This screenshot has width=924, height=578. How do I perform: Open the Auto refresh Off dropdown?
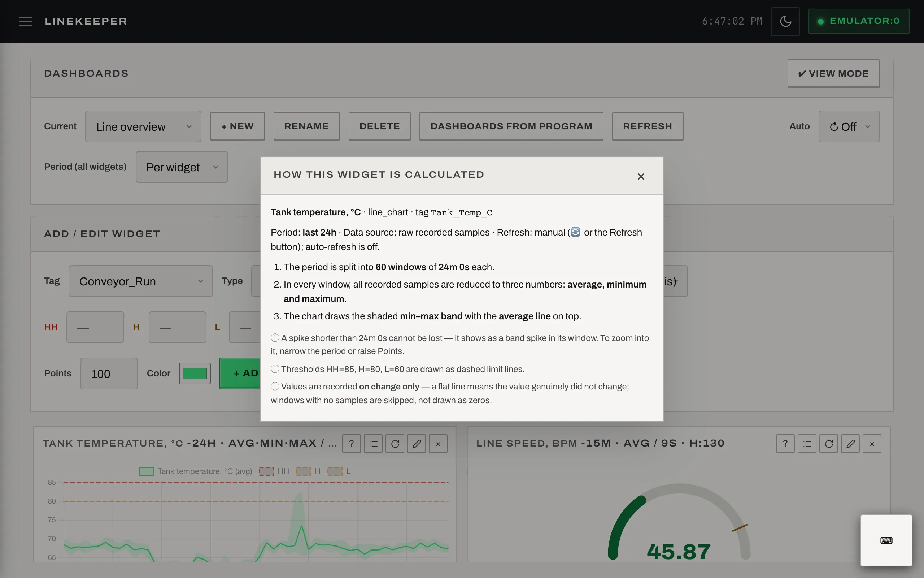[x=849, y=126]
